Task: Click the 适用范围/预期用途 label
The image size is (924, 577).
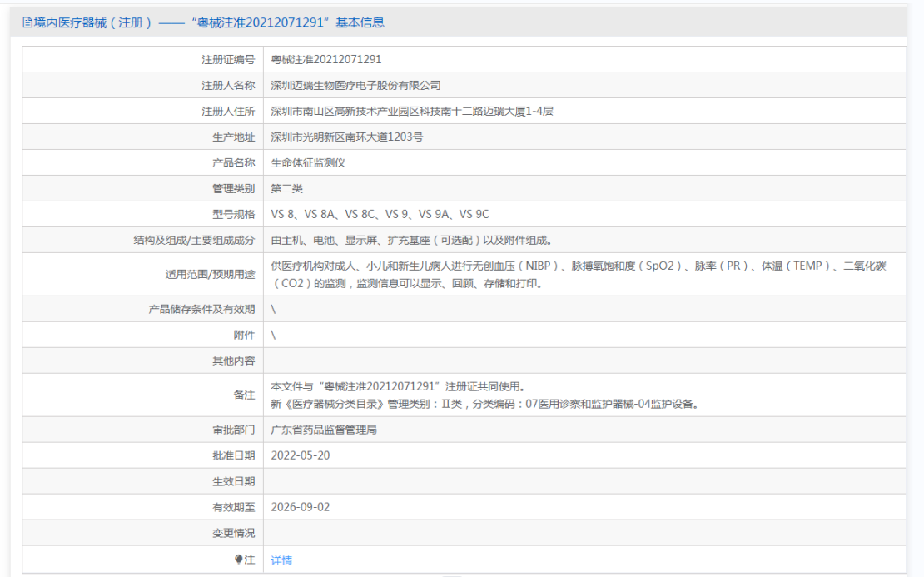Action: (x=210, y=275)
